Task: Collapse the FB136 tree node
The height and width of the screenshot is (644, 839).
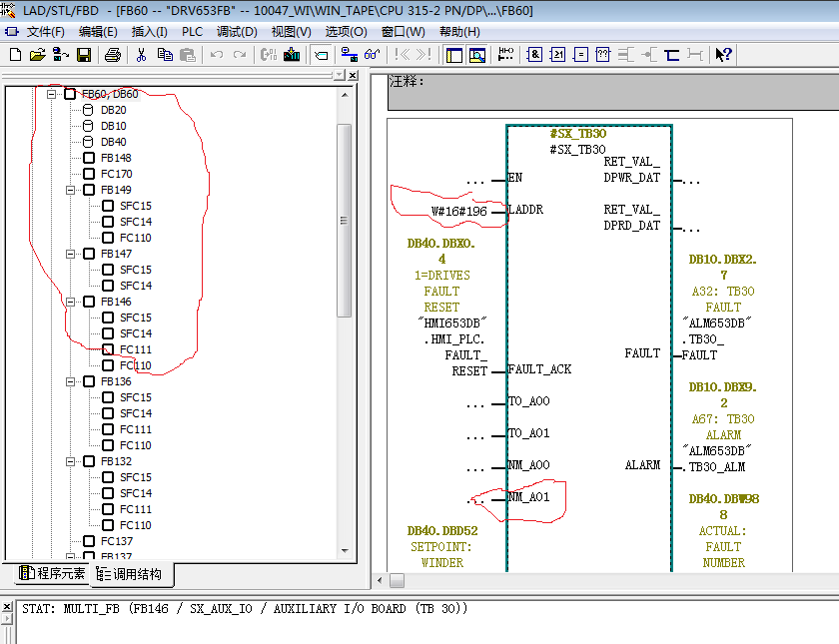Action: (71, 381)
